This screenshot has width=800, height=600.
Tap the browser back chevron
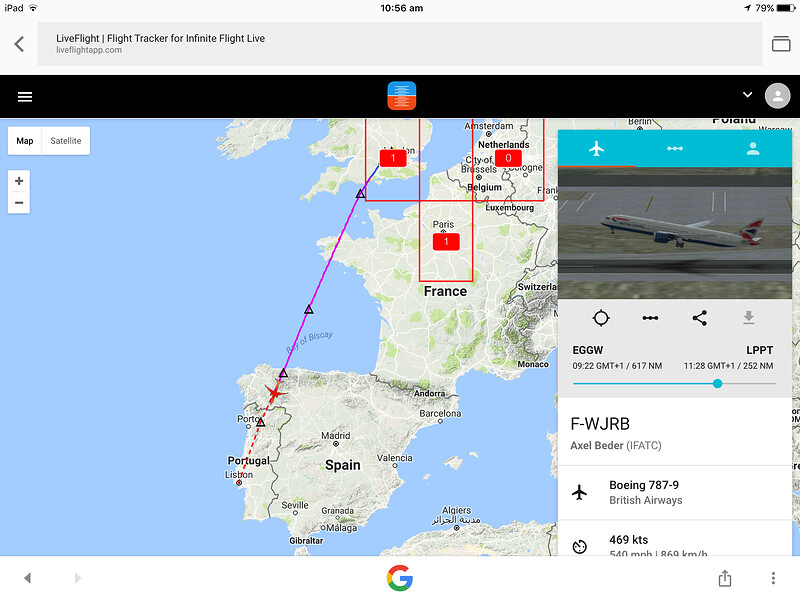click(x=19, y=44)
